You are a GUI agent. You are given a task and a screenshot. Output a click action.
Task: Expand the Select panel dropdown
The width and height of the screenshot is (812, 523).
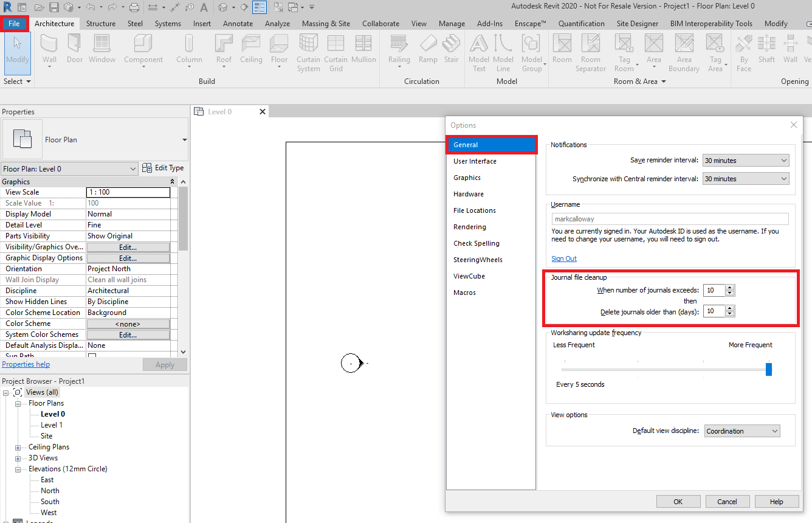click(17, 81)
